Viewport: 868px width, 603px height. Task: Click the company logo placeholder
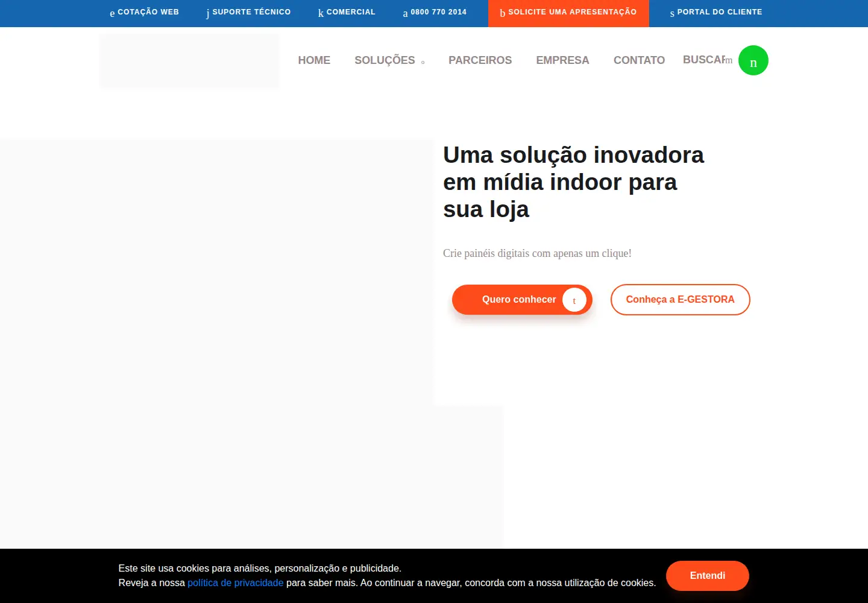(189, 60)
